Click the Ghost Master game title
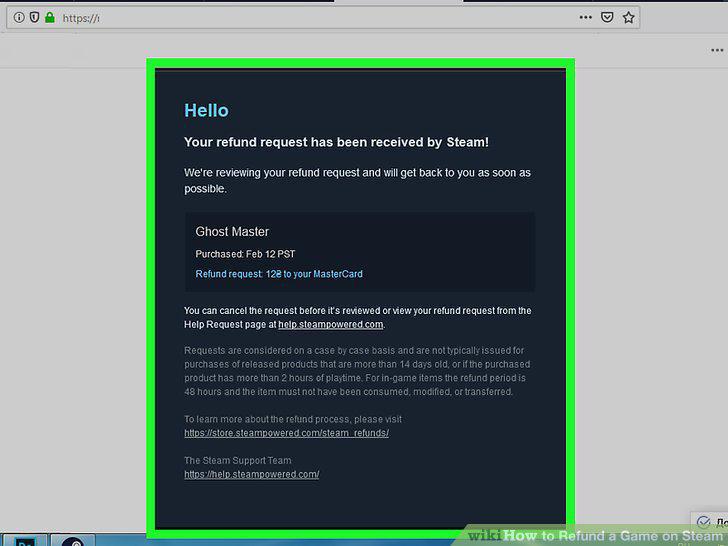 click(x=232, y=232)
